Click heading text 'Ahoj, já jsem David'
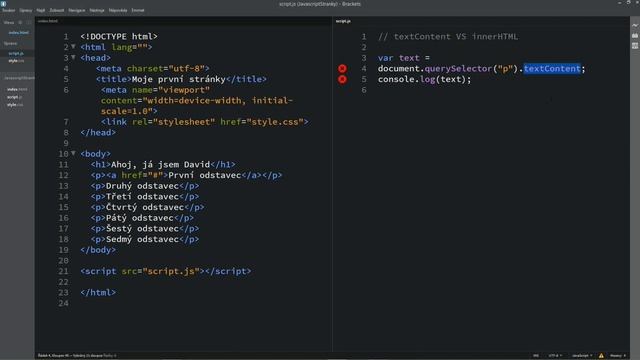This screenshot has height=360, width=640. [160, 164]
